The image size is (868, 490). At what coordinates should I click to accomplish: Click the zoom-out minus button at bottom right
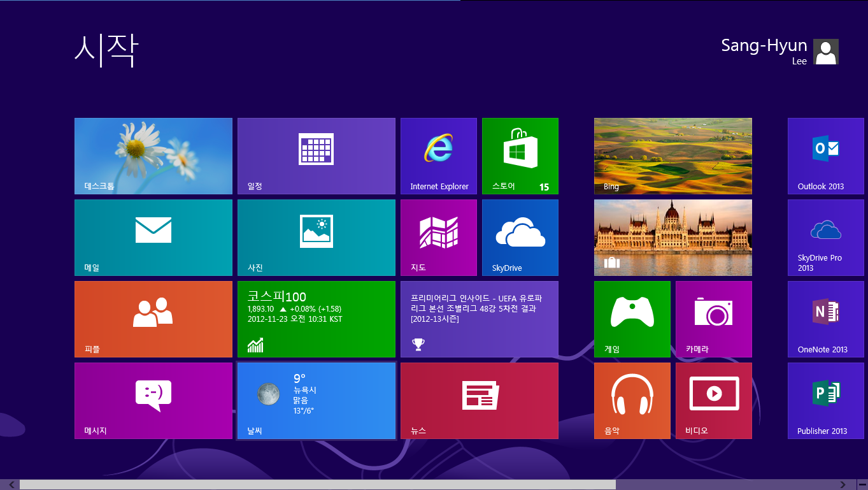[862, 485]
